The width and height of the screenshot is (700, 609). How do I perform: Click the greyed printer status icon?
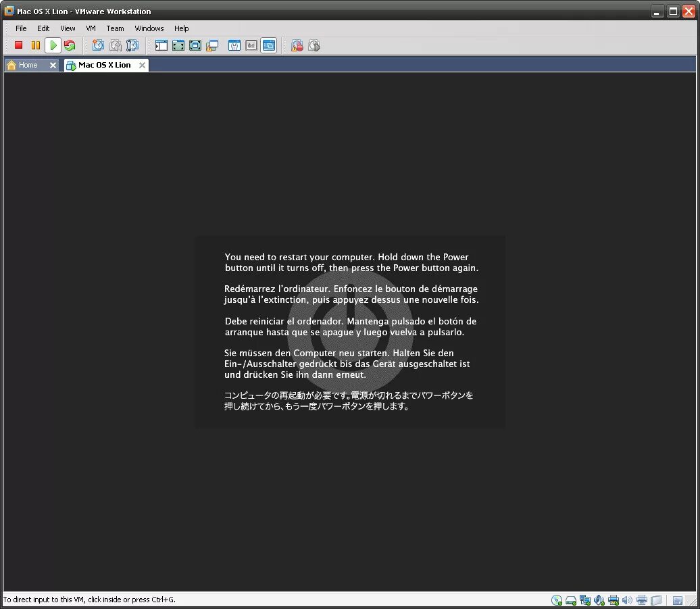642,600
